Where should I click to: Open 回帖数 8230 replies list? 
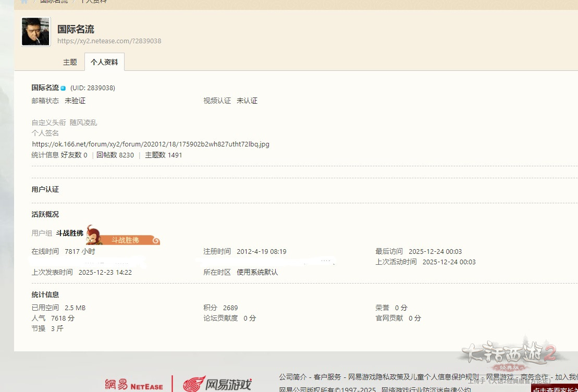click(115, 155)
